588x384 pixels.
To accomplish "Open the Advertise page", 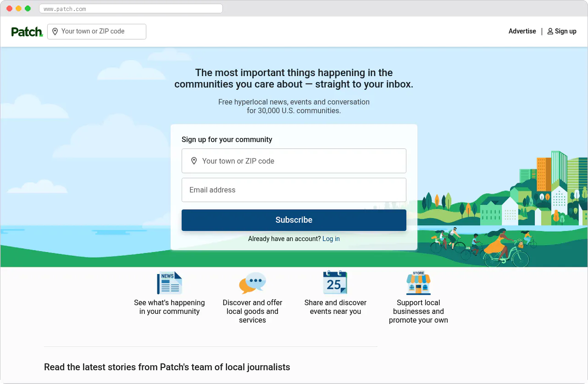I will click(x=522, y=31).
